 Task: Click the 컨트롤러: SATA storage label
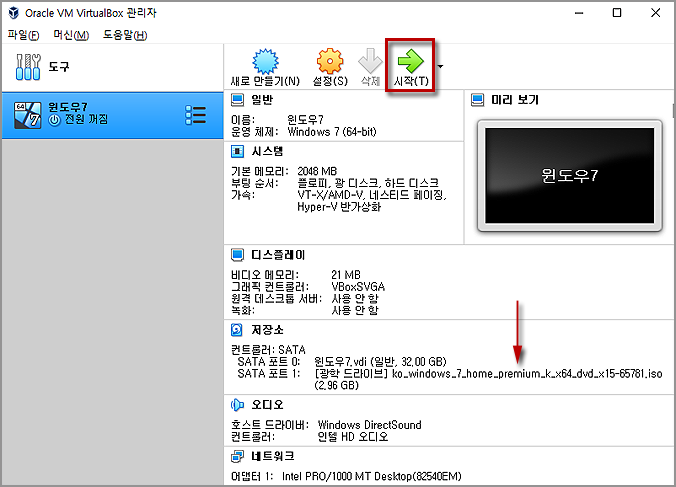pos(268,350)
